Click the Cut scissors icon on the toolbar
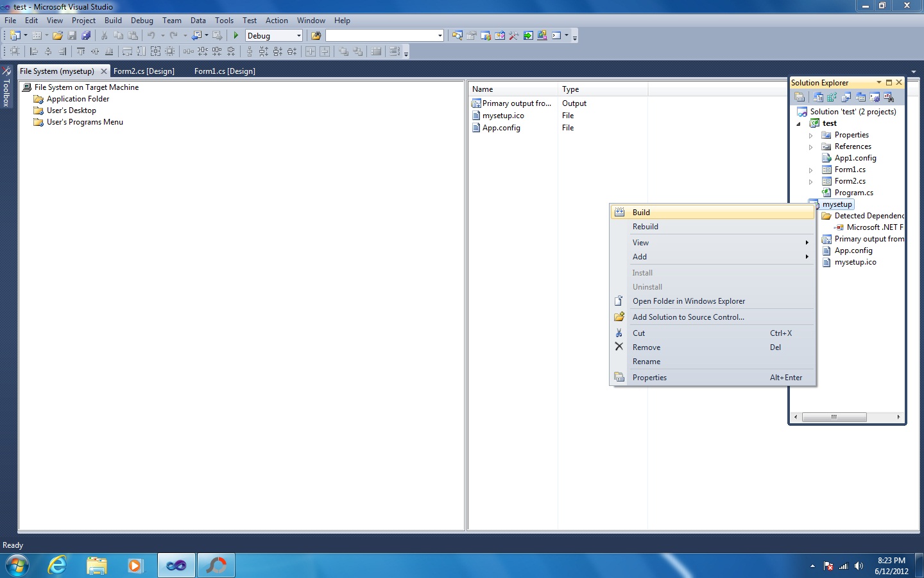924x578 pixels. pyautogui.click(x=103, y=35)
